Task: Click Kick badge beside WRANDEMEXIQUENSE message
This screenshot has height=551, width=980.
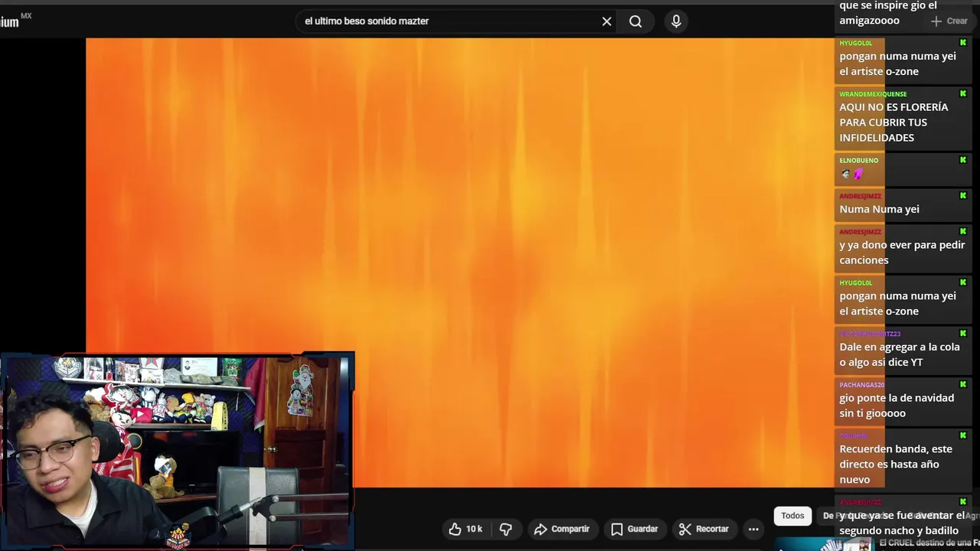Action: click(962, 94)
